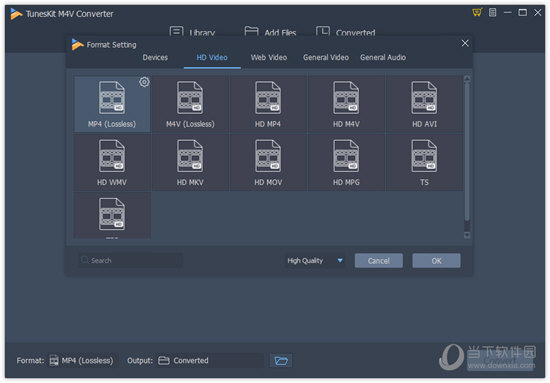The image size is (550, 383).
Task: Choose the TS format
Action: (x=424, y=163)
